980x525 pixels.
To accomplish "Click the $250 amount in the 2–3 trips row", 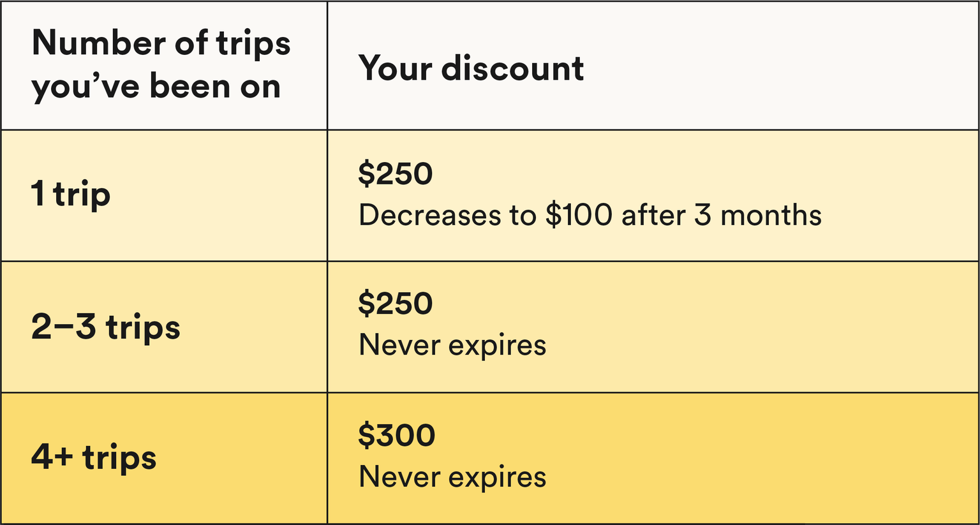I will pyautogui.click(x=396, y=303).
